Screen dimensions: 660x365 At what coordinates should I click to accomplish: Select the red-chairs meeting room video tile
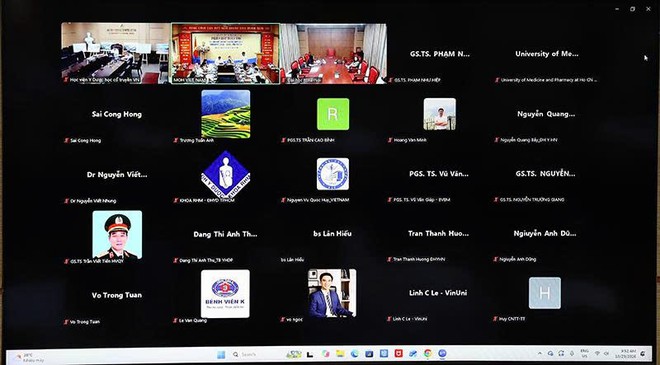pos(333,53)
